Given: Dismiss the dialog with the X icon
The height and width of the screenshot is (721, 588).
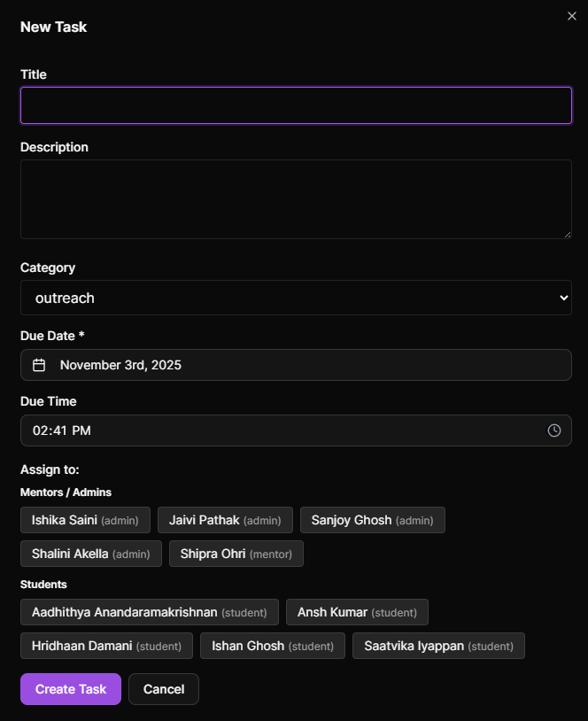Looking at the screenshot, I should 571,15.
